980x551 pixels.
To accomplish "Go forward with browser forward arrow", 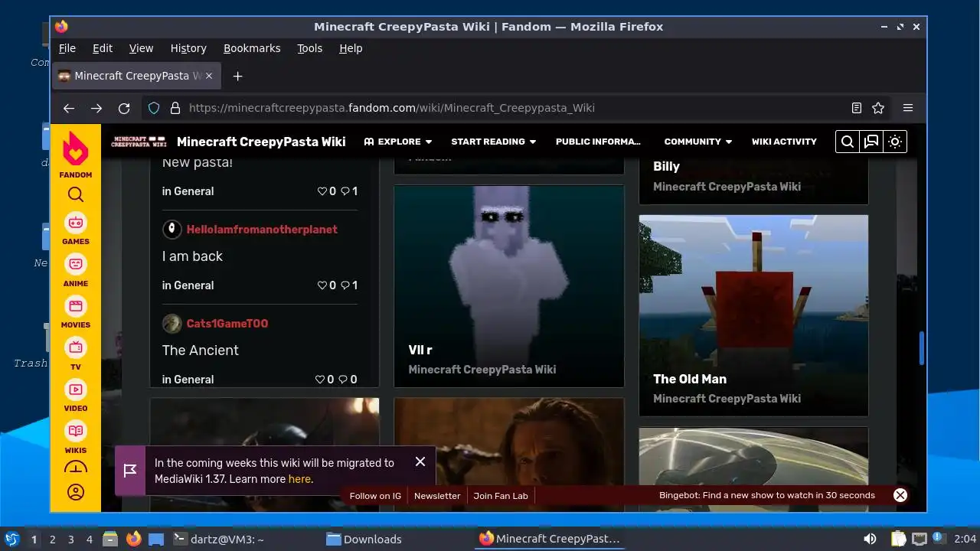I will pos(96,108).
